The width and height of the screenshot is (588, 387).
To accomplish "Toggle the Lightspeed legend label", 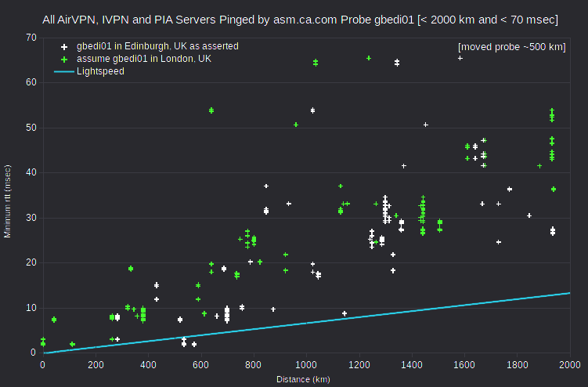I will [100, 71].
